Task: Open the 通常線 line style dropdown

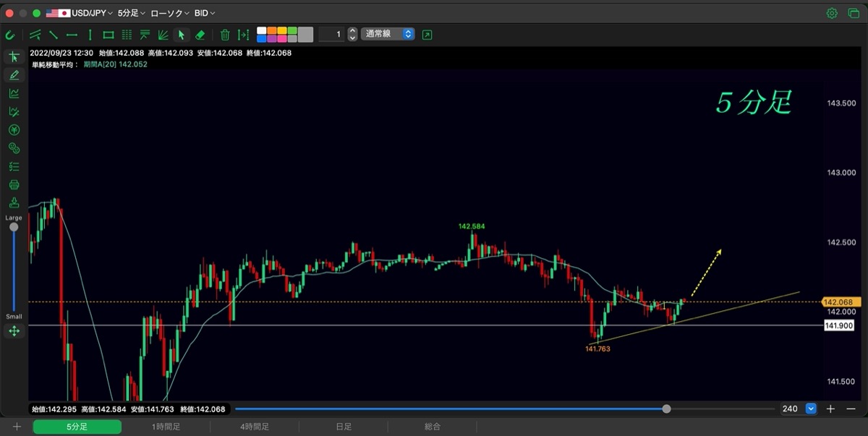Action: pos(388,34)
